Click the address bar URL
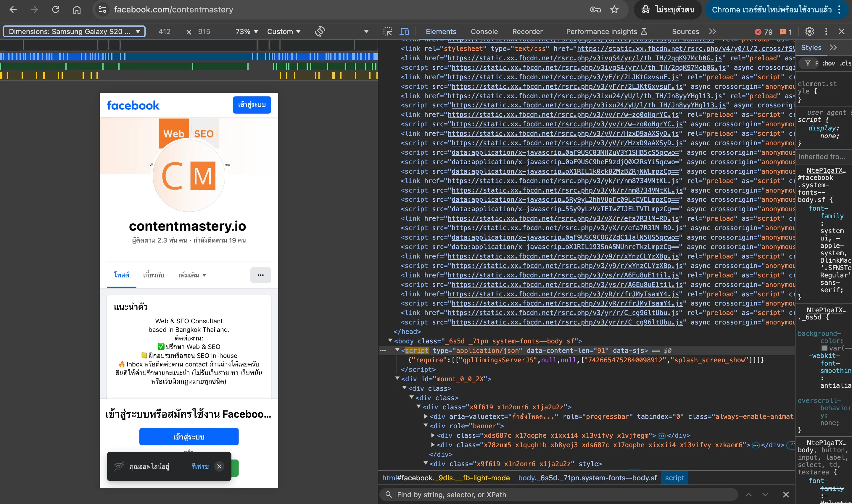Viewport: 852px width, 504px height. (x=174, y=9)
